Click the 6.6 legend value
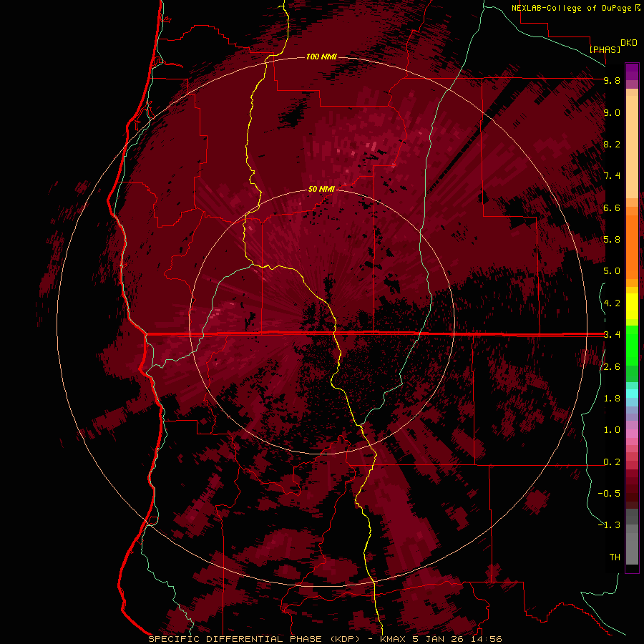 (612, 208)
